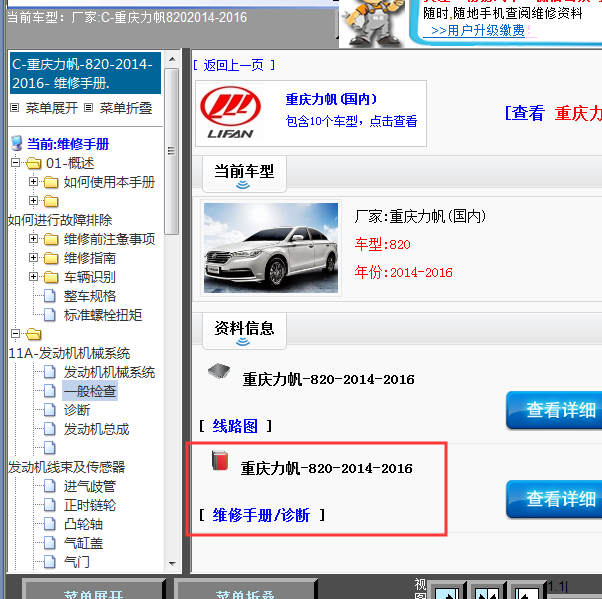Click the sidebar scrollbar up arrow

pyautogui.click(x=172, y=59)
